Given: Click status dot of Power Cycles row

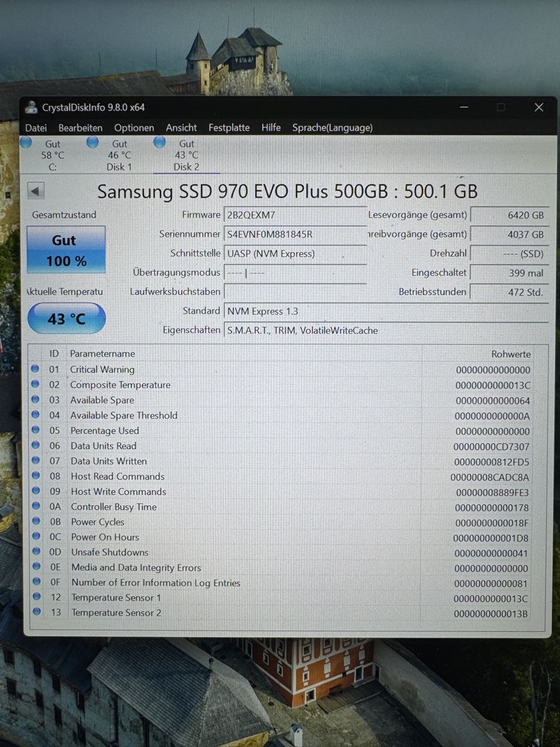Looking at the screenshot, I should 35,522.
